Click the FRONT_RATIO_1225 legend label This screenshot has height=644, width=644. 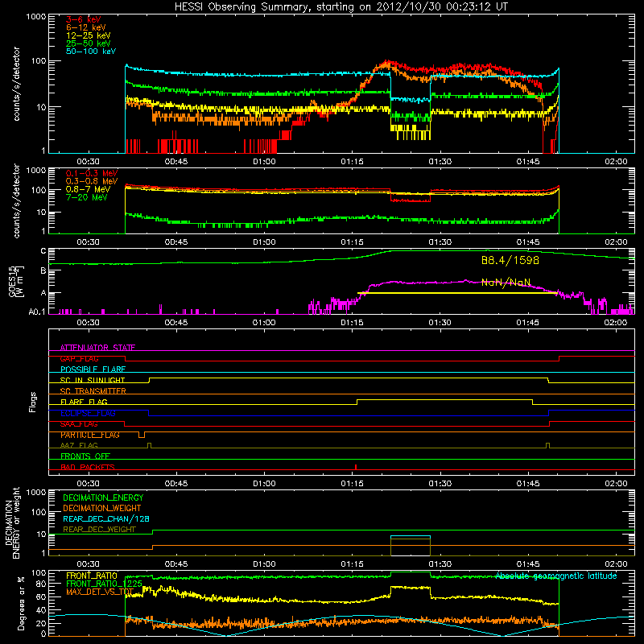click(x=104, y=584)
